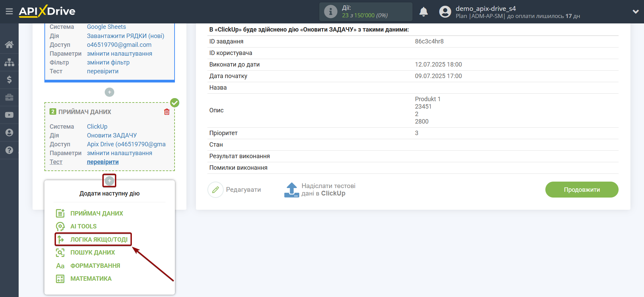This screenshot has height=297, width=644.
Task: Open connections sitemap icon in sidebar
Action: (9, 62)
